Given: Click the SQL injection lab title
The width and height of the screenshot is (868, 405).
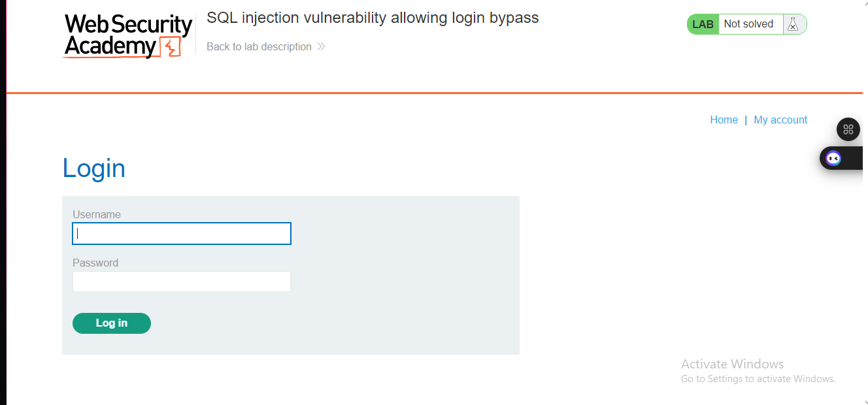Looking at the screenshot, I should 373,18.
